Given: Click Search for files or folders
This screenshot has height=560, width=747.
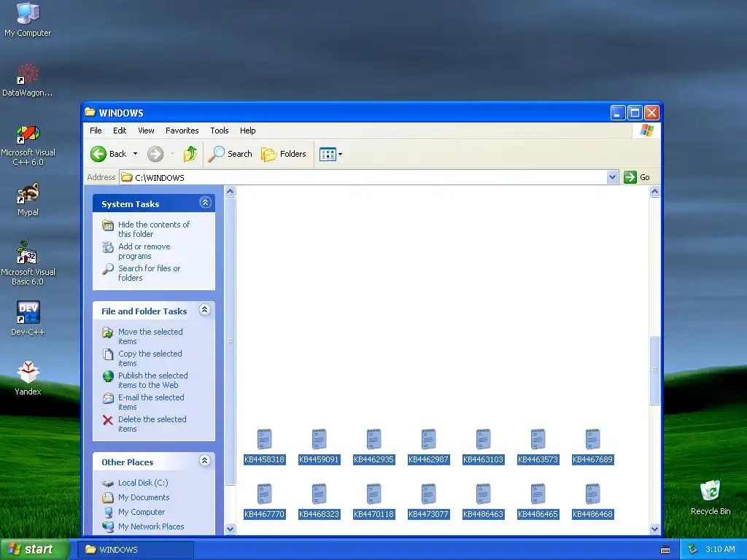Looking at the screenshot, I should click(149, 273).
